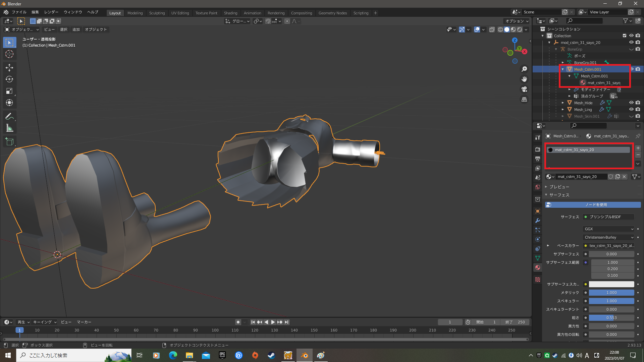Click the viewport pan hand icon
The width and height of the screenshot is (644, 362).
[x=524, y=79]
